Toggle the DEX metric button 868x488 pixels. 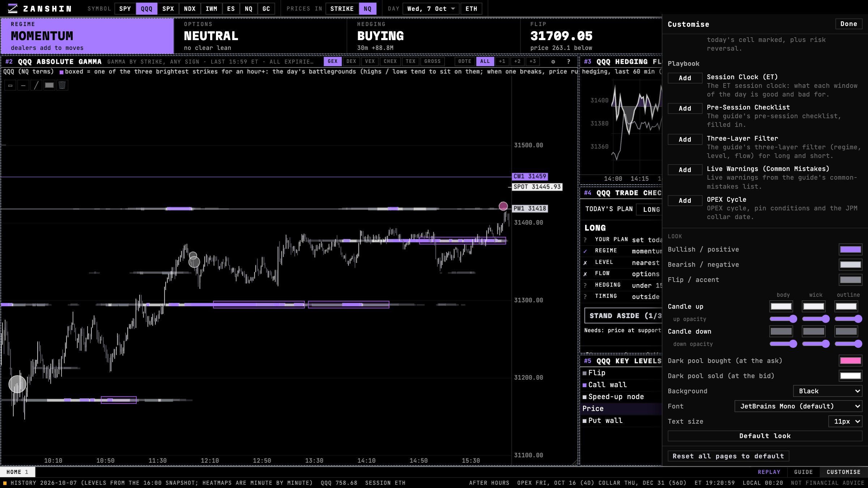(351, 61)
